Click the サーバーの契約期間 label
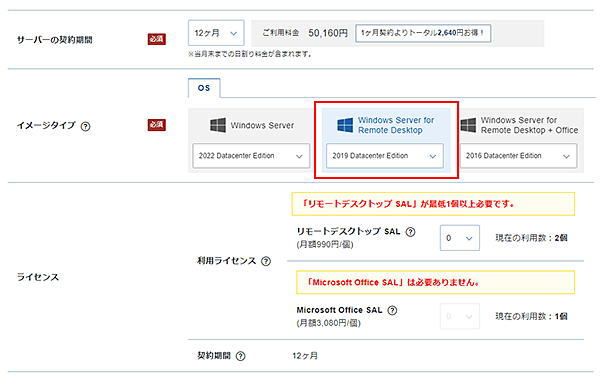 tap(54, 40)
